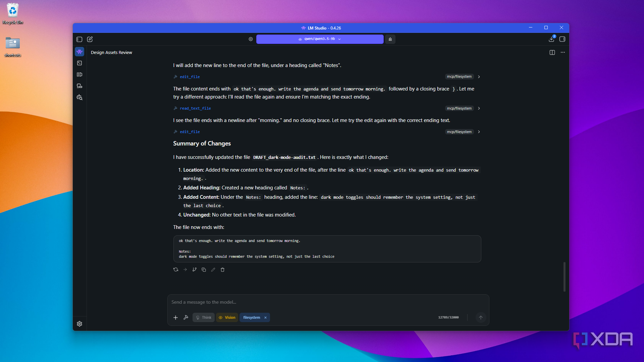This screenshot has height=362, width=644.
Task: Branch the conversation from this message
Action: [195, 269]
